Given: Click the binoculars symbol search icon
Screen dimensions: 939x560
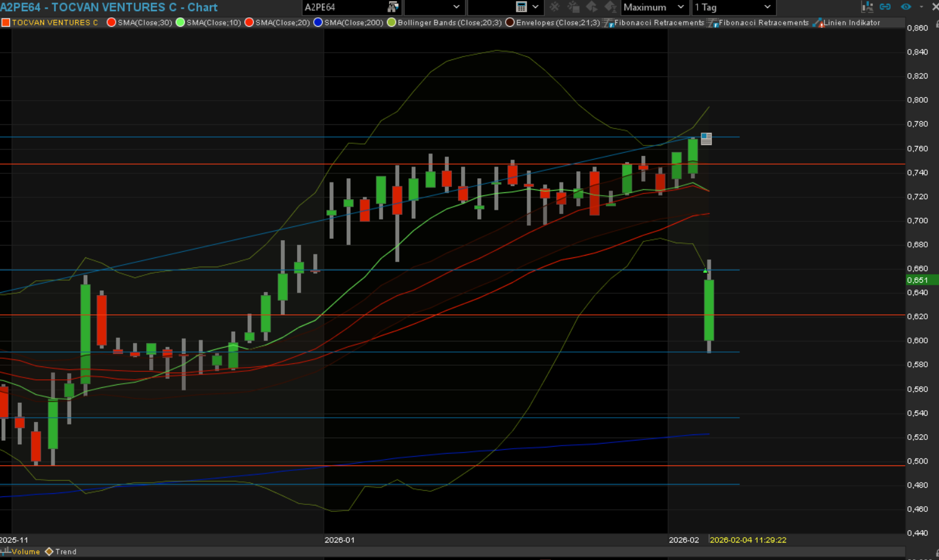Looking at the screenshot, I should pos(392,7).
